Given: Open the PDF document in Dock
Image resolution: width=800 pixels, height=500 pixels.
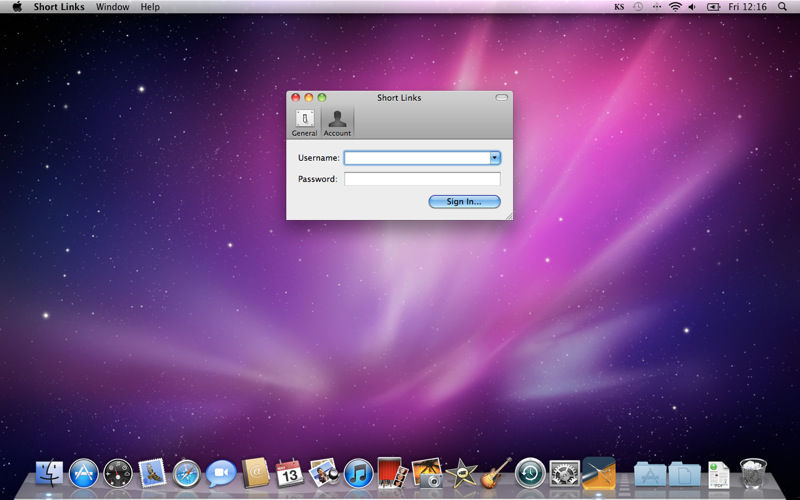Looking at the screenshot, I should (718, 474).
